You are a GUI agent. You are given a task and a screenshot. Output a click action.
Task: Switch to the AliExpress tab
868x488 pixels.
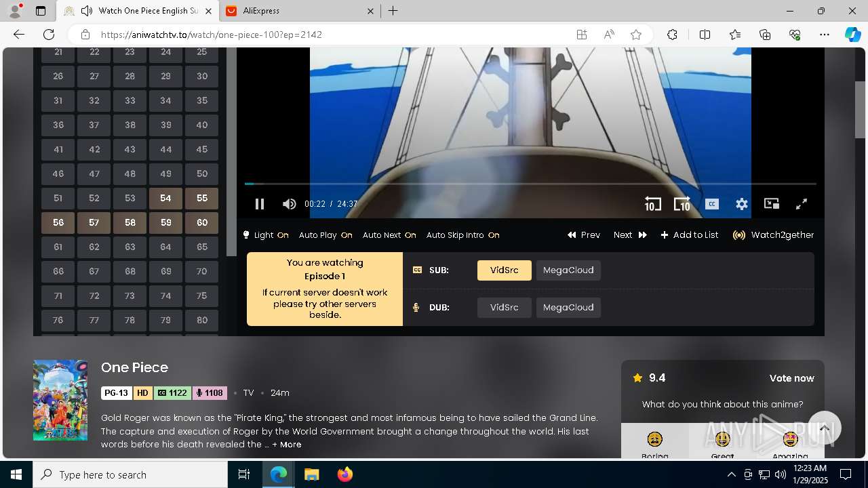click(300, 11)
